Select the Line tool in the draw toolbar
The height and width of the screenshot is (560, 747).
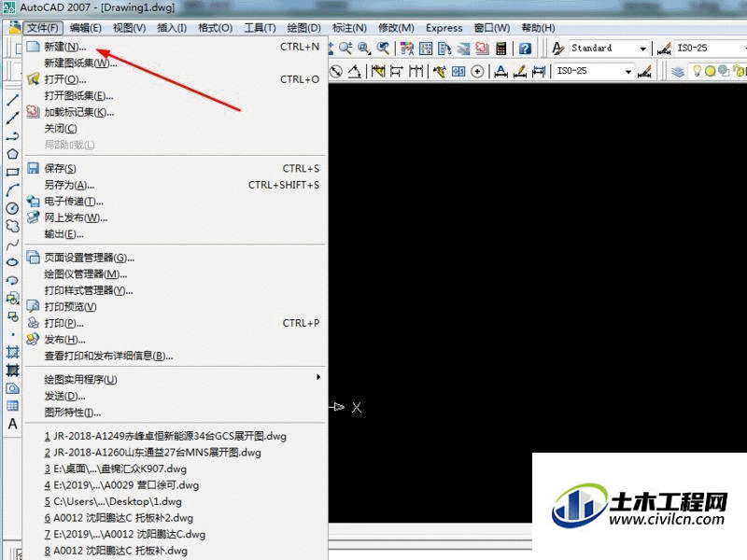(12, 100)
